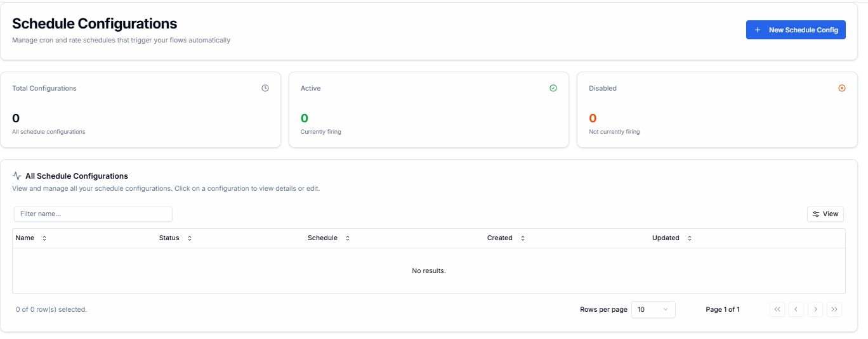
Task: Click the Total Configurations card title
Action: (x=44, y=88)
